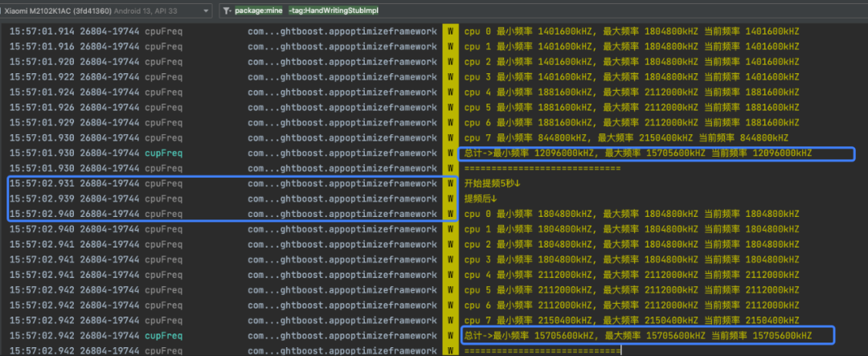Viewport: 868px width, 356px height.
Task: Click the cpuFreq tag in the 15:57:01.914 row
Action: 163,31
